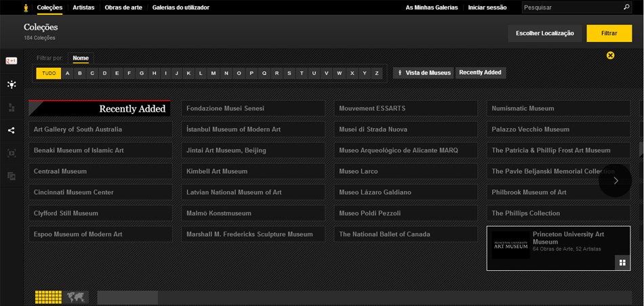Select the Nome filter tab
Image resolution: width=644 pixels, height=306 pixels.
[x=81, y=58]
